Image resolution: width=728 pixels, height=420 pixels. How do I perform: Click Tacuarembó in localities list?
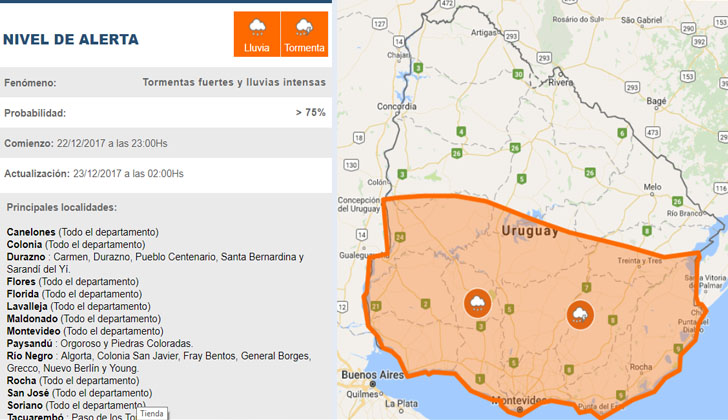(35, 416)
